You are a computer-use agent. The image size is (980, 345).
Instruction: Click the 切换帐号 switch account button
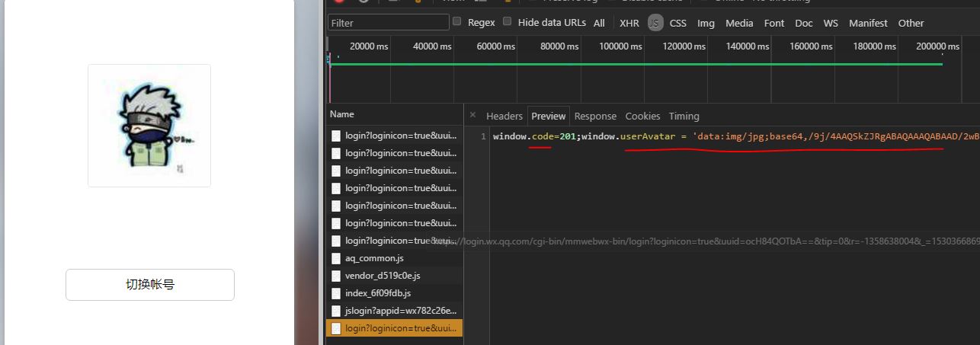pos(150,285)
